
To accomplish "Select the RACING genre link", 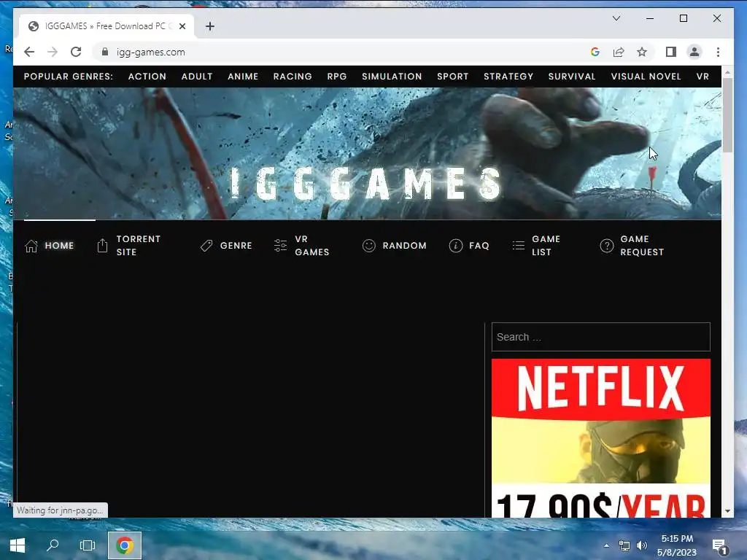I will pos(293,77).
